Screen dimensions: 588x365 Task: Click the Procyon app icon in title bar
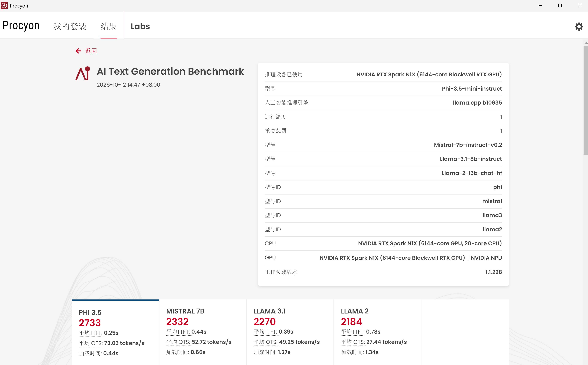[4, 6]
